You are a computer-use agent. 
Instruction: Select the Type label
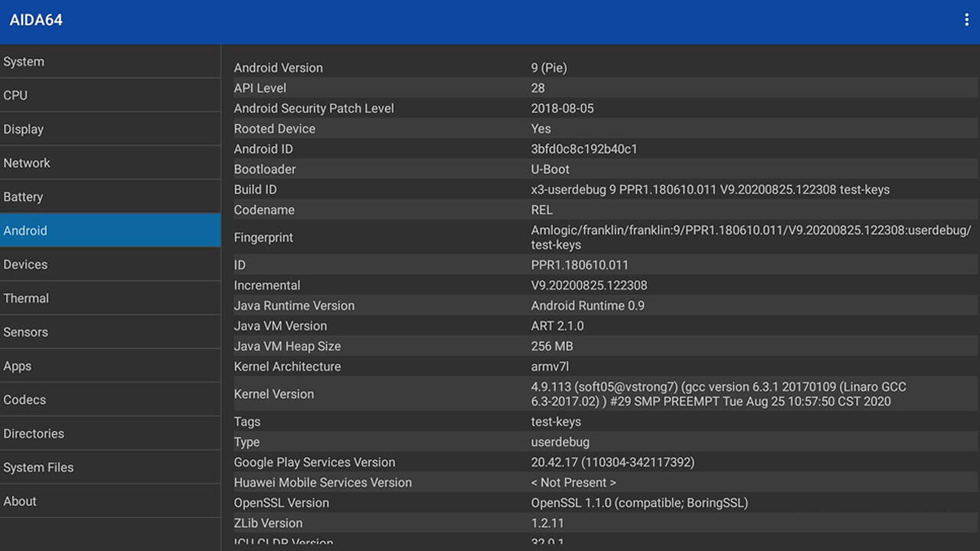(247, 442)
